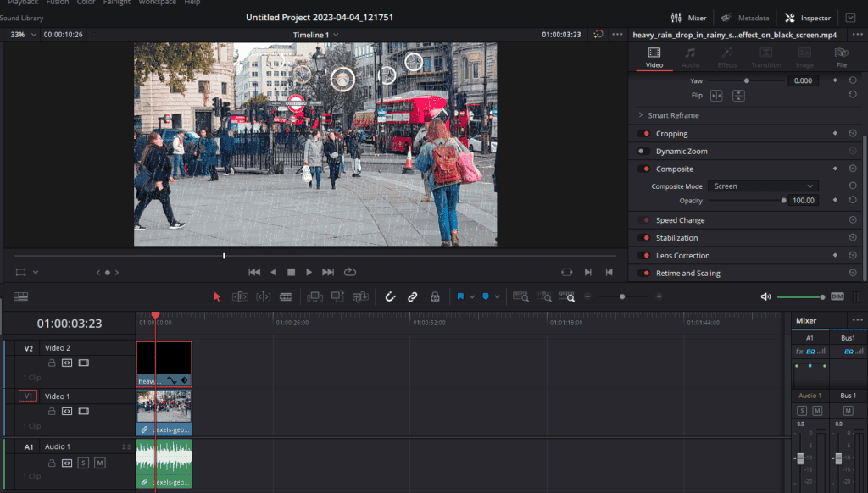
Task: Toggle Linked Selection chain icon
Action: click(413, 297)
